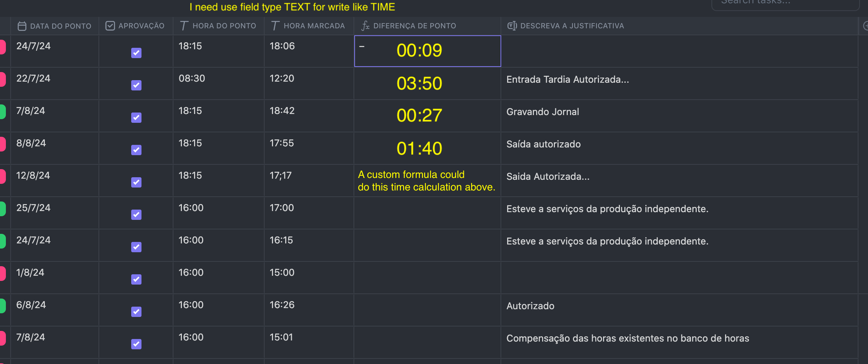Click the text-type icon for HORA MARCADA
The width and height of the screenshot is (868, 364).
coord(275,26)
